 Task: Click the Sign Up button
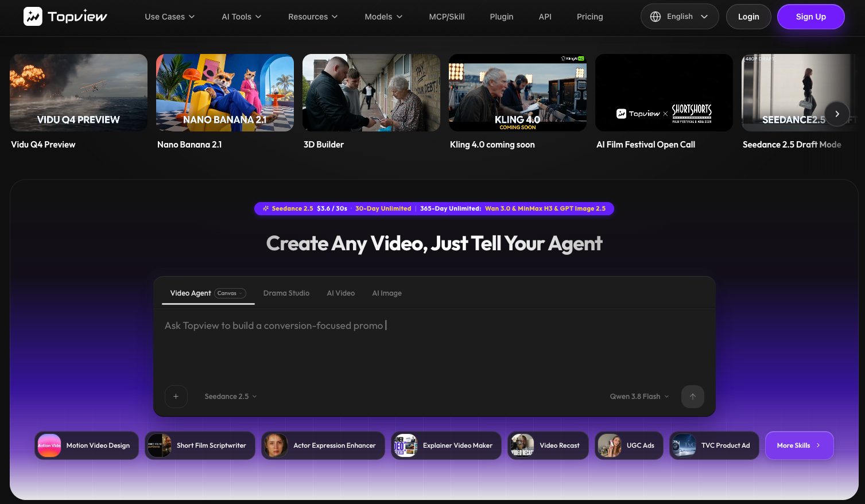(x=811, y=17)
